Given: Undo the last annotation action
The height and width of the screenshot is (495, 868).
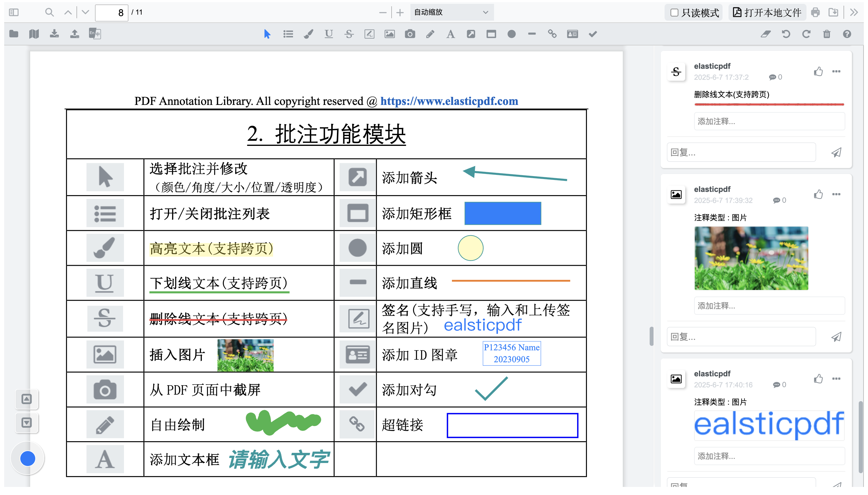Looking at the screenshot, I should pyautogui.click(x=786, y=34).
